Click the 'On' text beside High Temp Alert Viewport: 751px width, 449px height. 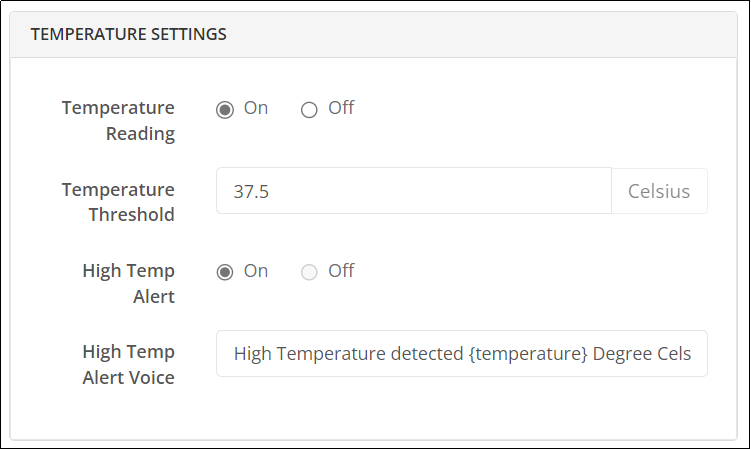tap(256, 271)
